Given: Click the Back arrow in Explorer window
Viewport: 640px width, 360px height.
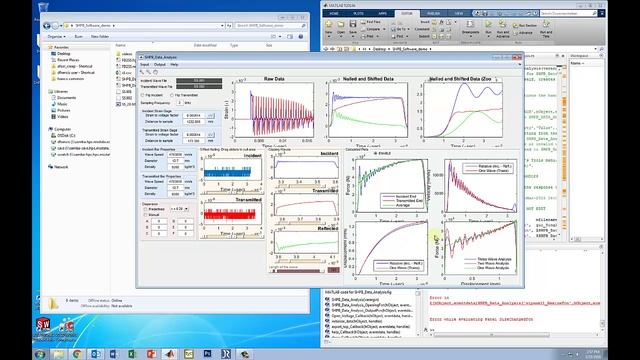Looking at the screenshot, I should point(47,26).
